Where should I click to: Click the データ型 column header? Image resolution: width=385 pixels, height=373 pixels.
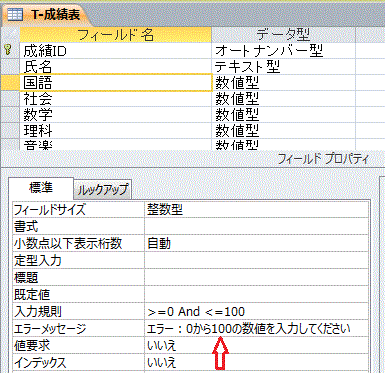[283, 35]
